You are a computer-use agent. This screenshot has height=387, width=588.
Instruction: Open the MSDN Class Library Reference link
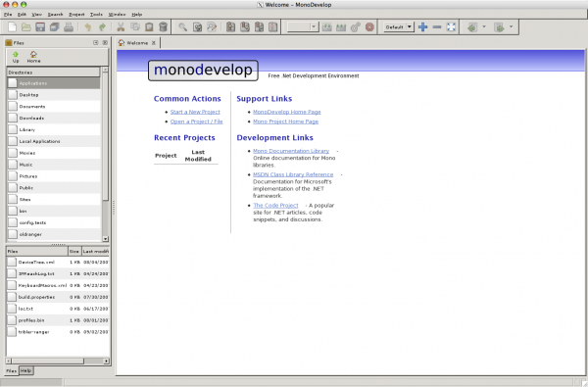(x=293, y=174)
